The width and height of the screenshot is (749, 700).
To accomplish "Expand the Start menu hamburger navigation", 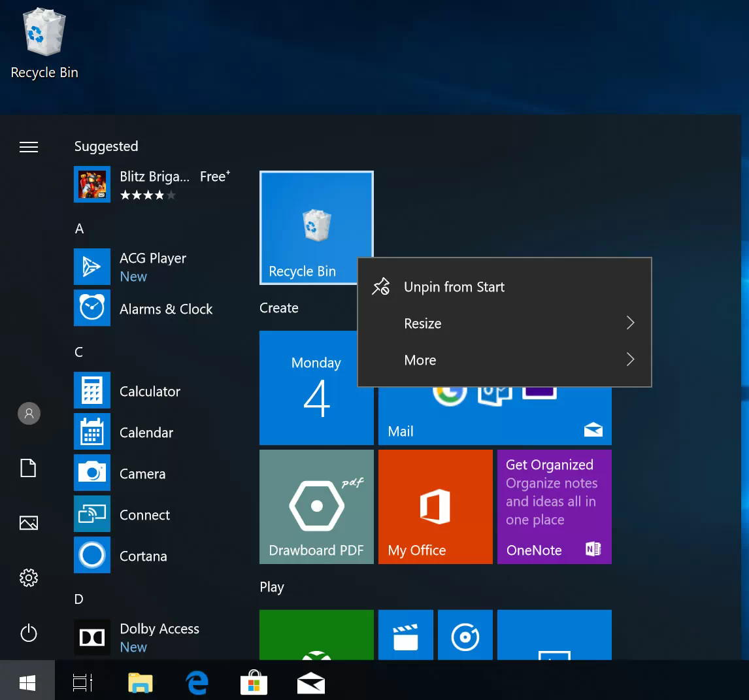I will 28,147.
